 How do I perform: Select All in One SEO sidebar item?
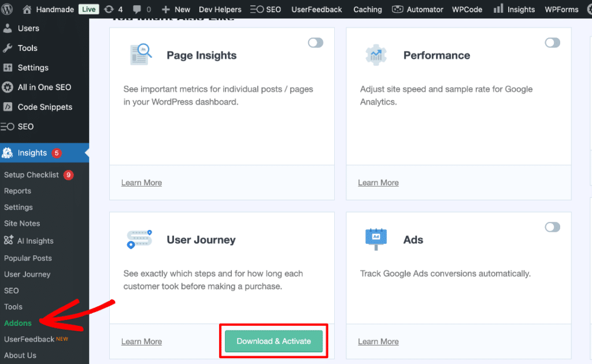[x=44, y=87]
